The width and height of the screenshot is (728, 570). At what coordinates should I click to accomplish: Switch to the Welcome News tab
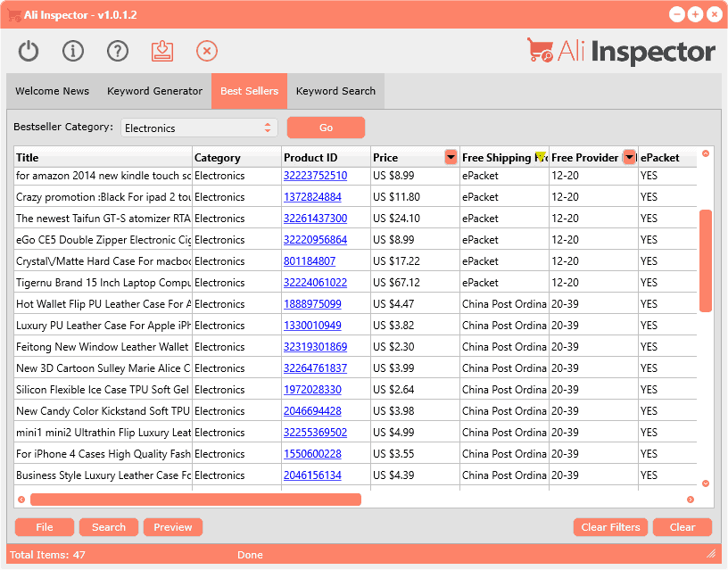pyautogui.click(x=52, y=91)
